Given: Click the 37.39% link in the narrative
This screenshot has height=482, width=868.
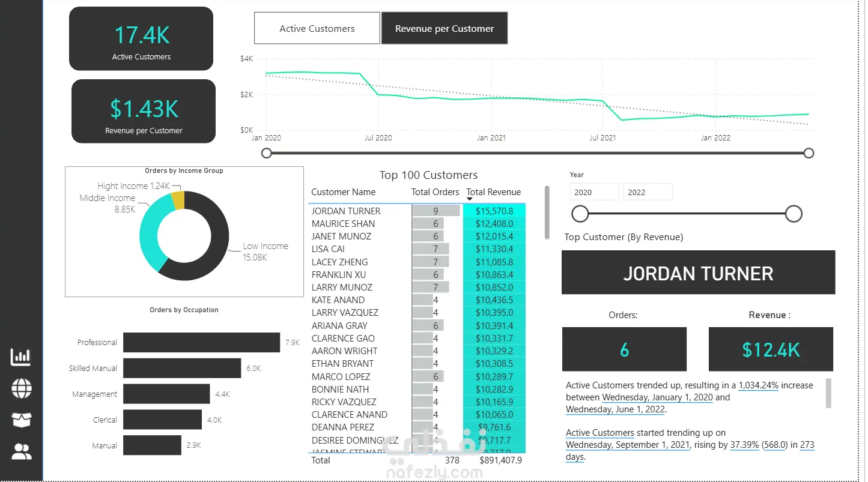Looking at the screenshot, I should click(x=744, y=445).
